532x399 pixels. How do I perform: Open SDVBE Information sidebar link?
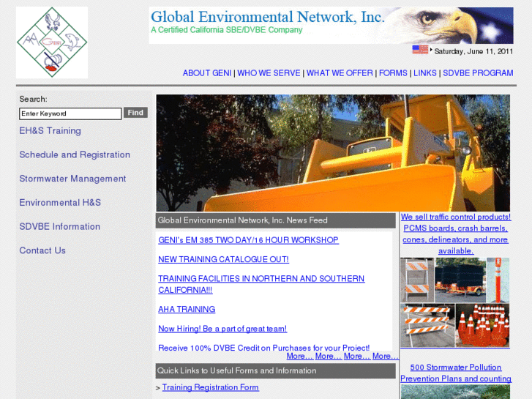(x=60, y=226)
